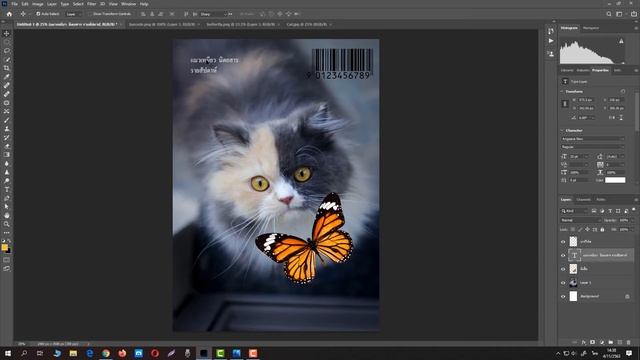Add a layer style with fx icon

(584, 342)
